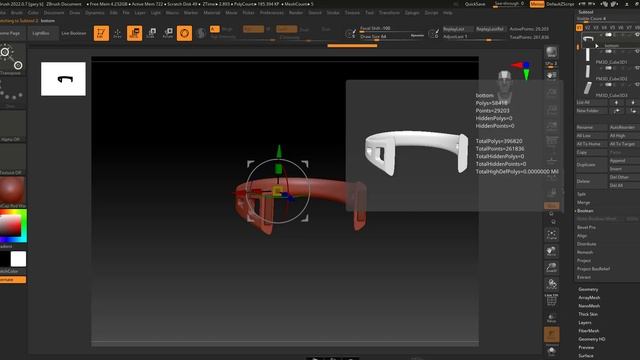
Task: Toggle the Line Fill PolyF grid icon
Action: [x=551, y=301]
